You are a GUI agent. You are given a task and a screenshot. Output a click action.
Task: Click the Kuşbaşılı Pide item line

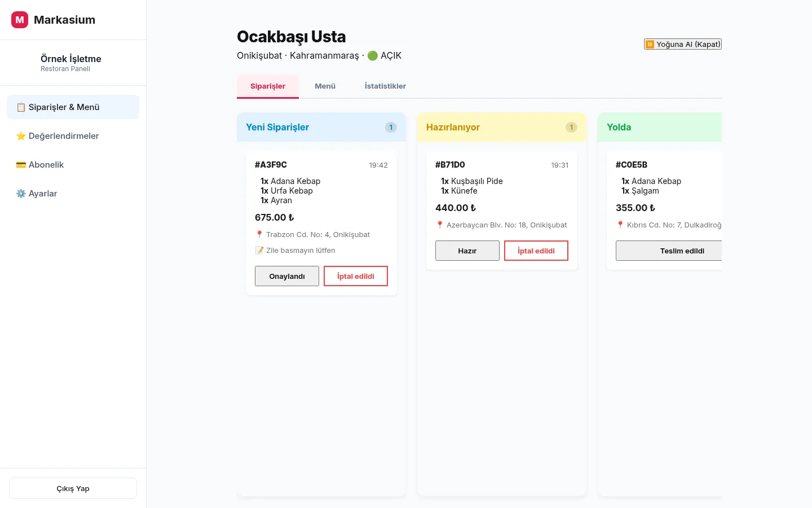coord(472,181)
